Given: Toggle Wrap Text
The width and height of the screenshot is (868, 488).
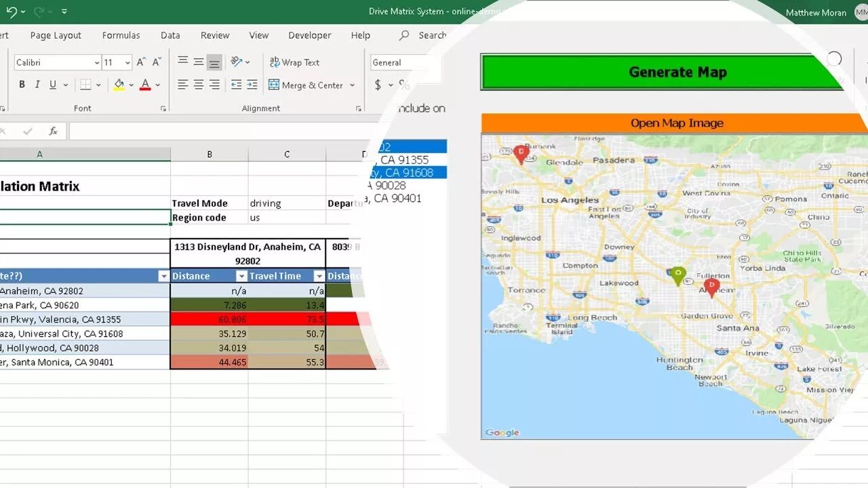Looking at the screenshot, I should 294,62.
